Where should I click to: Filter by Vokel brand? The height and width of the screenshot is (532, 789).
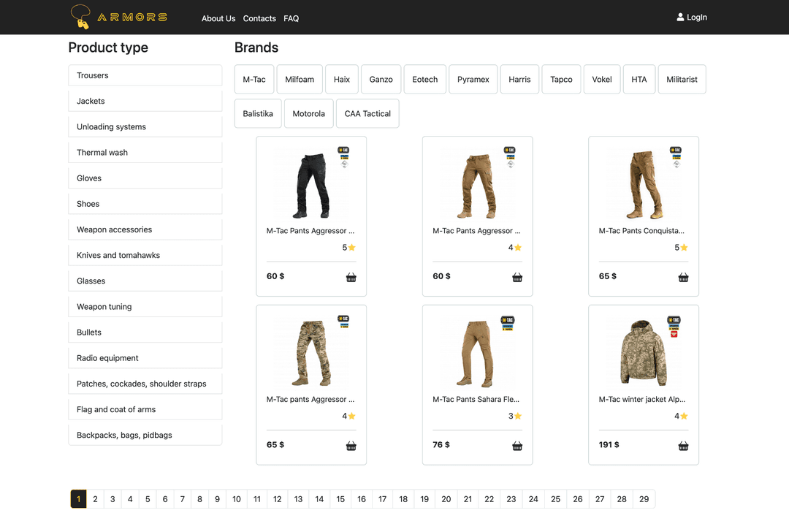(x=602, y=79)
